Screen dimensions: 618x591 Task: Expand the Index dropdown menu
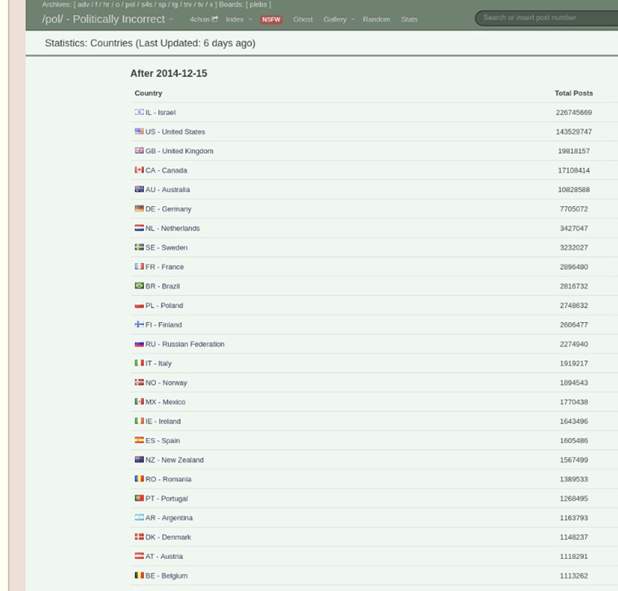coord(250,19)
